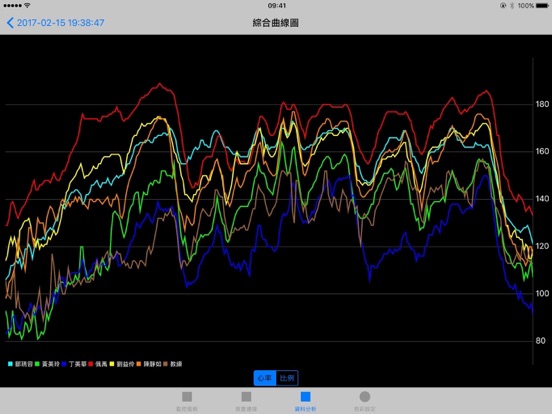Click the 120 axis label
Viewport: 552px width, 414px height.
pos(542,246)
